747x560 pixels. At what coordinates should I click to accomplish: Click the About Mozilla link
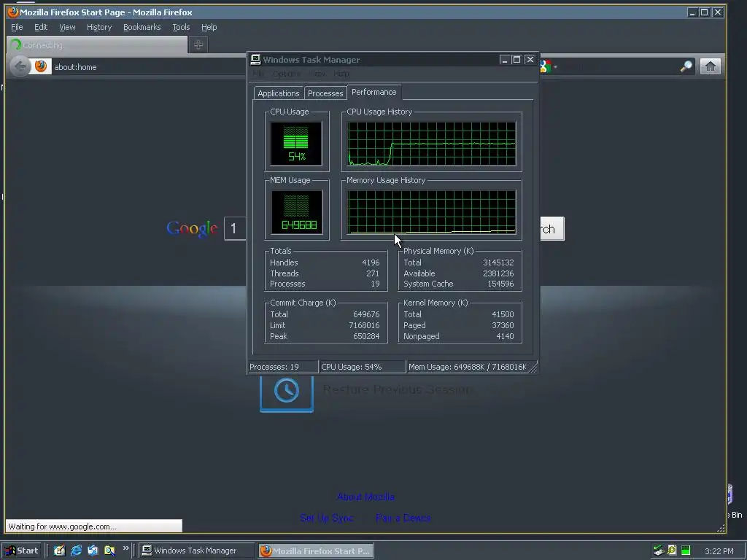click(365, 497)
